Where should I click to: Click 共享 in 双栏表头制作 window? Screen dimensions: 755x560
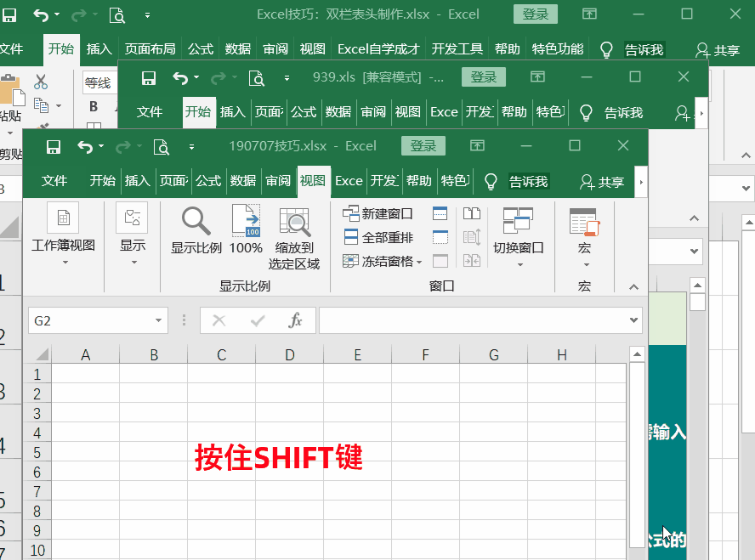click(x=718, y=50)
